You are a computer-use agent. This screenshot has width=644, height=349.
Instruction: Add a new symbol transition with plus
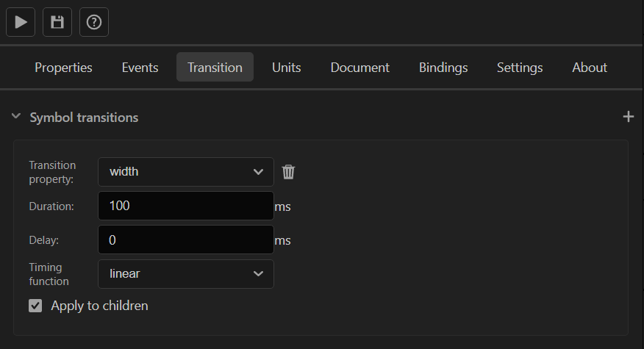(628, 117)
